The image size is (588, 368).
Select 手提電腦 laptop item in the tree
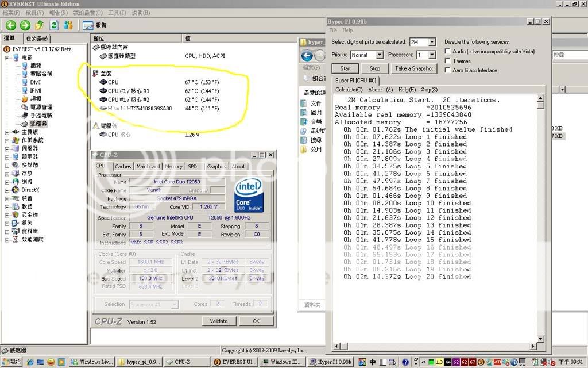click(x=37, y=115)
